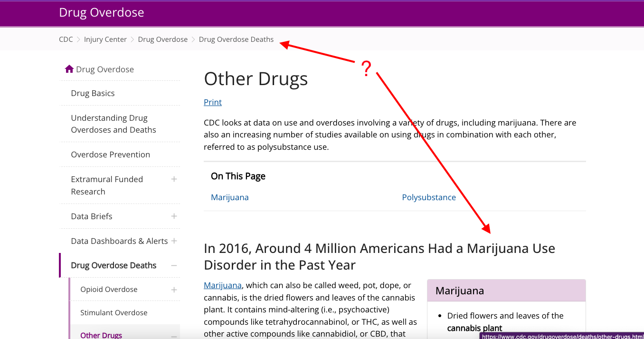Expand Data Dashboards & Alerts submenu

tap(174, 241)
